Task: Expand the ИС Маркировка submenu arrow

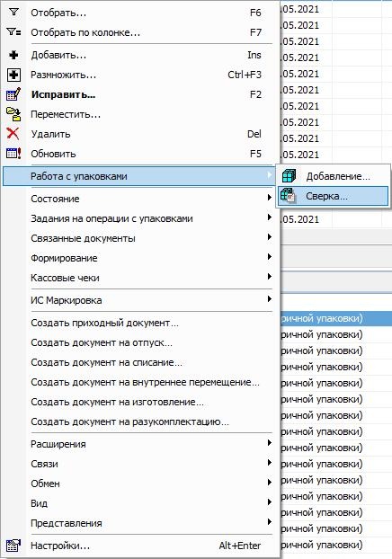Action: click(x=270, y=299)
